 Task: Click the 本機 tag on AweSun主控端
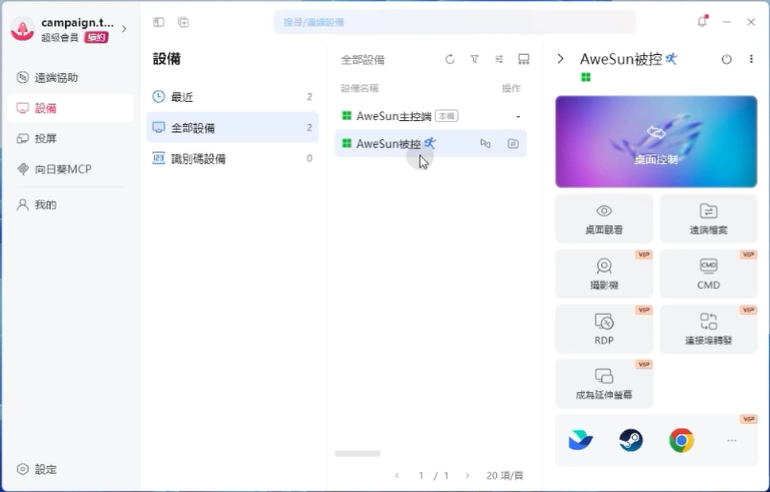click(446, 116)
